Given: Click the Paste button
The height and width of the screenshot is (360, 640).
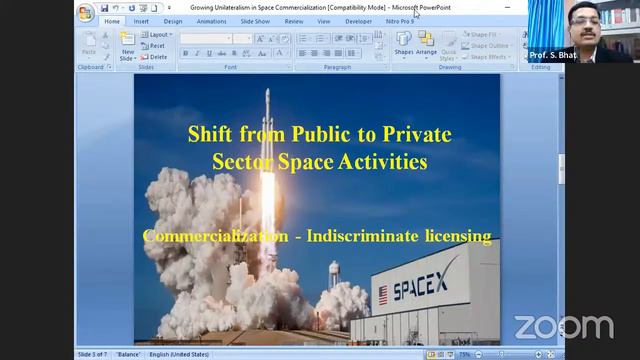Looking at the screenshot, I should point(89,44).
